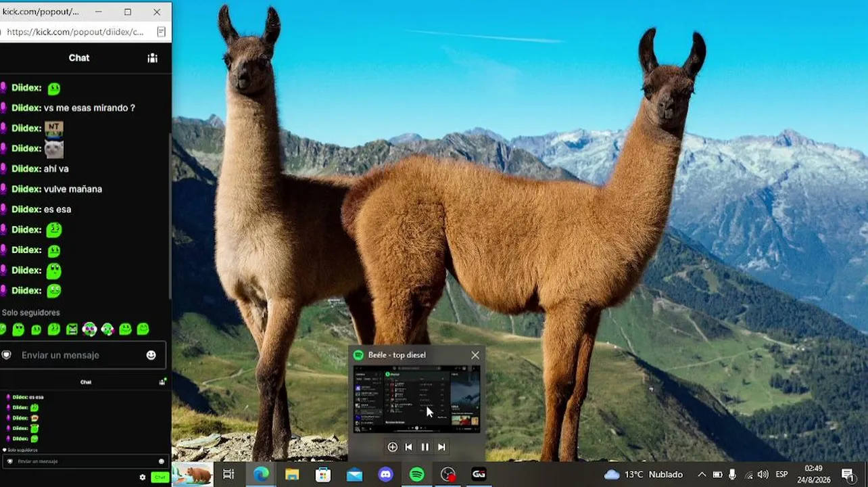Click the add (plus) button in Spotify preview

pyautogui.click(x=392, y=447)
